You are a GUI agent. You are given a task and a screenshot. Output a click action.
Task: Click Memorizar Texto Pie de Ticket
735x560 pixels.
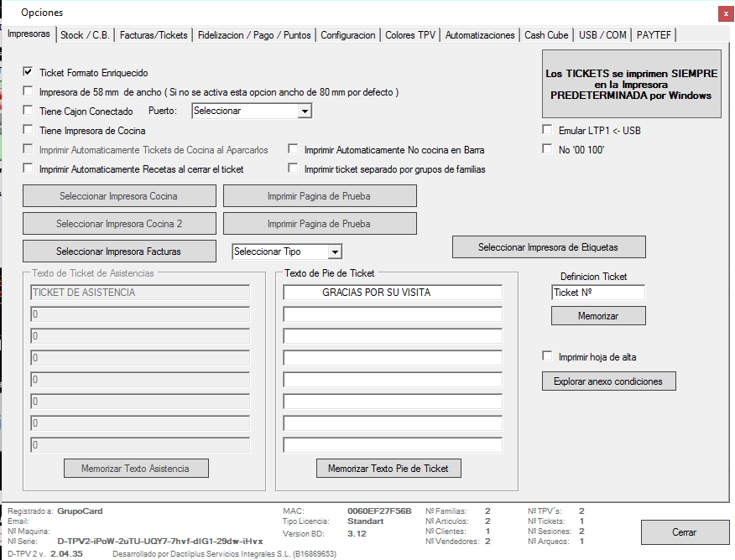[388, 469]
